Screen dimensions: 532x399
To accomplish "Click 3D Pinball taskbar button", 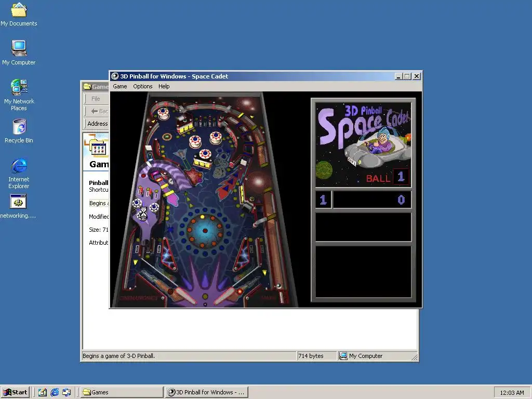I will 207,392.
